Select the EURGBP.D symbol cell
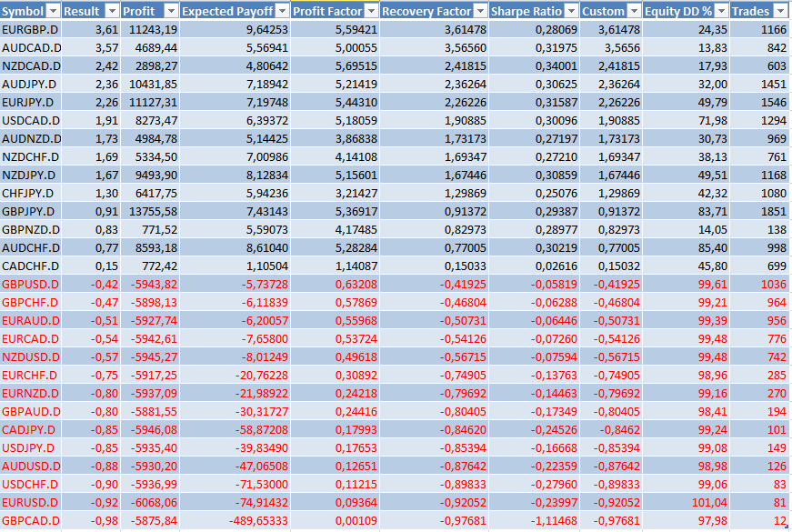The width and height of the screenshot is (792, 532). point(30,30)
